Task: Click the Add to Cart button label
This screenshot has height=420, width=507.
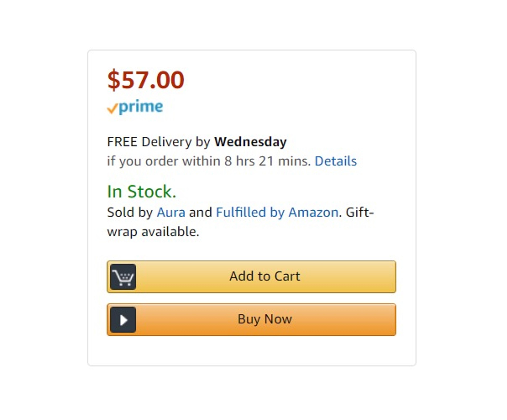Action: (x=265, y=276)
